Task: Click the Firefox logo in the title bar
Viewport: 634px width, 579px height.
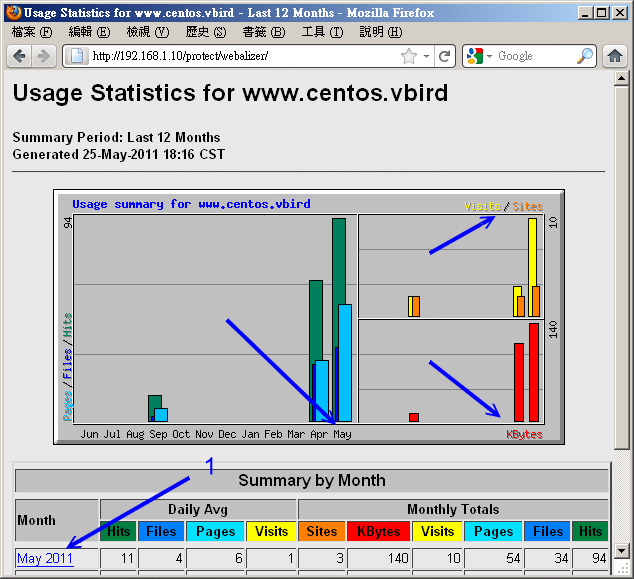Action: pyautogui.click(x=12, y=12)
